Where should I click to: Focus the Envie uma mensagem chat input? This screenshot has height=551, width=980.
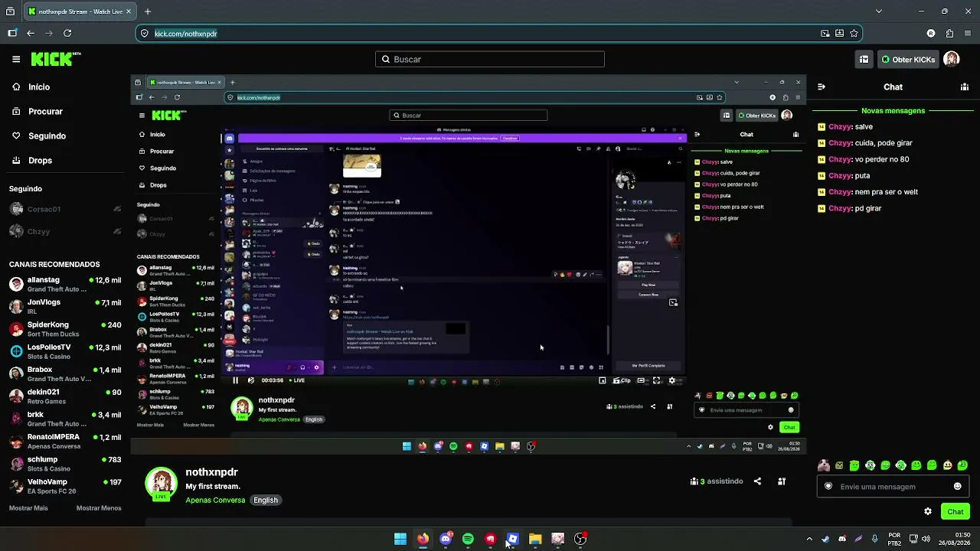tap(893, 487)
